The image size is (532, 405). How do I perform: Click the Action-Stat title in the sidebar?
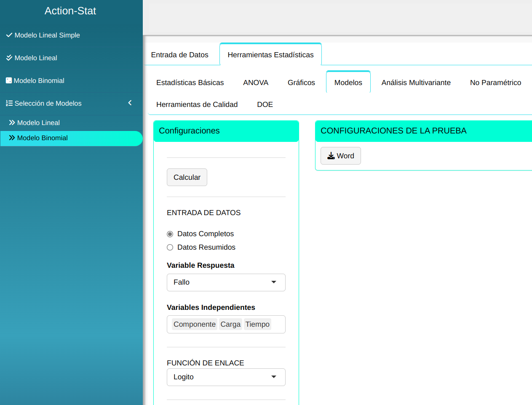(x=70, y=11)
